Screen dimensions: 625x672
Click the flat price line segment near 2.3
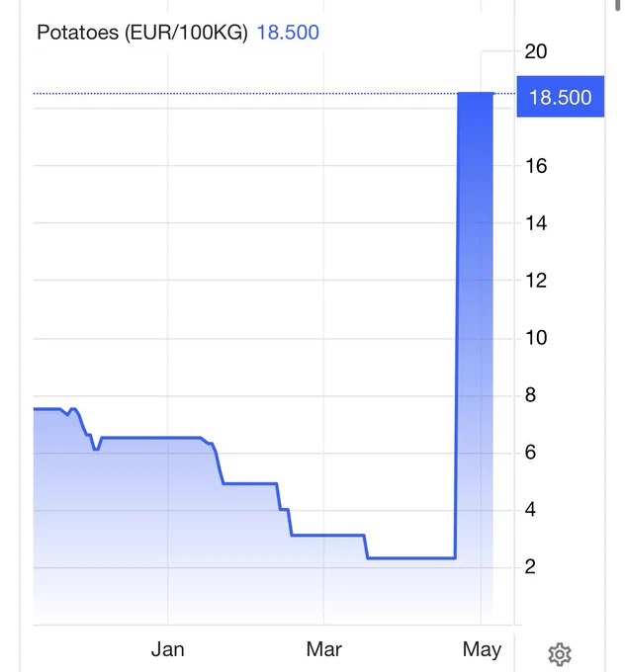(411, 558)
